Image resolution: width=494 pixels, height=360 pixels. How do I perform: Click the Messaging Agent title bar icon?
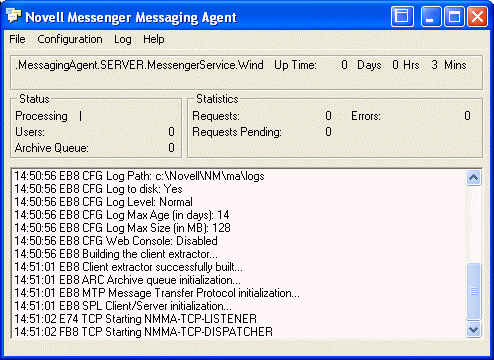pos(14,16)
